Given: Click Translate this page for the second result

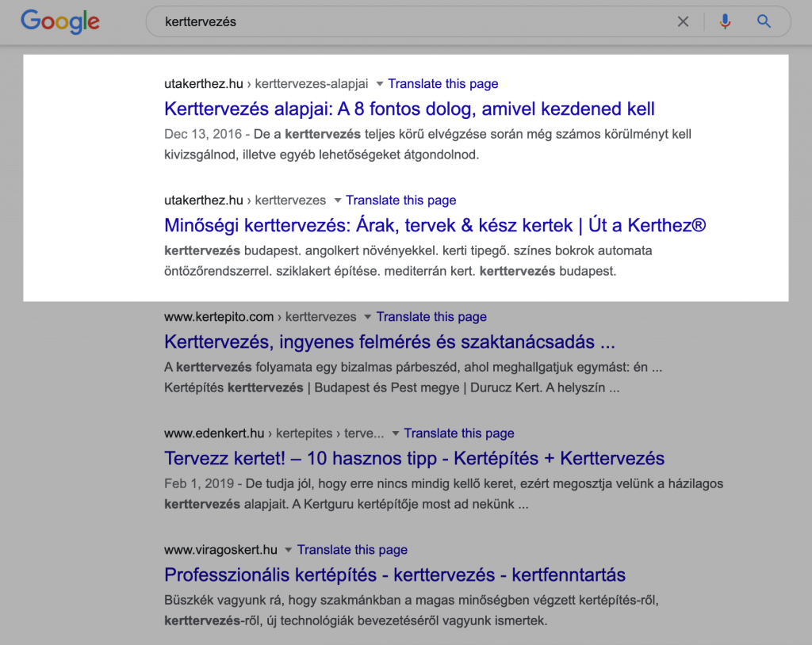Looking at the screenshot, I should [401, 200].
